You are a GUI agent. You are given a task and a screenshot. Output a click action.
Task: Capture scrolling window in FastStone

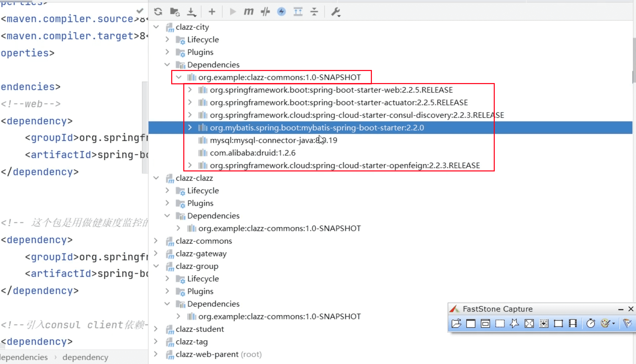coord(544,323)
